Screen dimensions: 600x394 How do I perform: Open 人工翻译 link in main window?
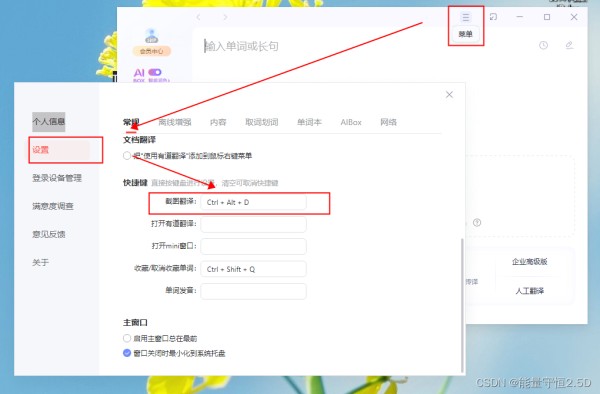(530, 291)
